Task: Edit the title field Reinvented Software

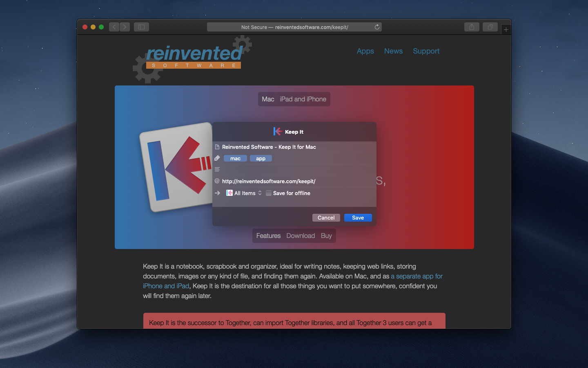Action: 298,147
